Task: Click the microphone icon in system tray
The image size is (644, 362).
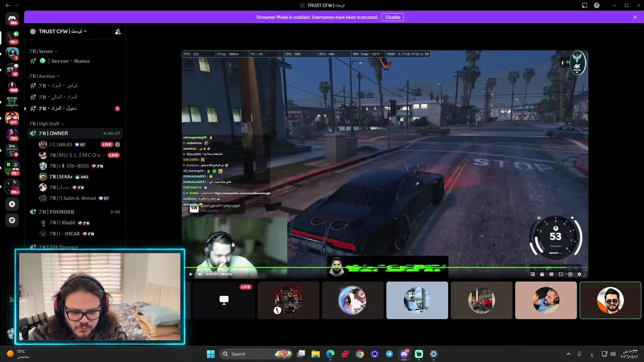Action: (580, 354)
